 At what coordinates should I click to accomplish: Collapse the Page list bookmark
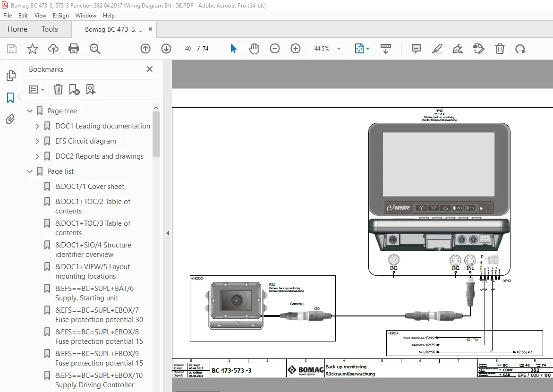click(30, 171)
